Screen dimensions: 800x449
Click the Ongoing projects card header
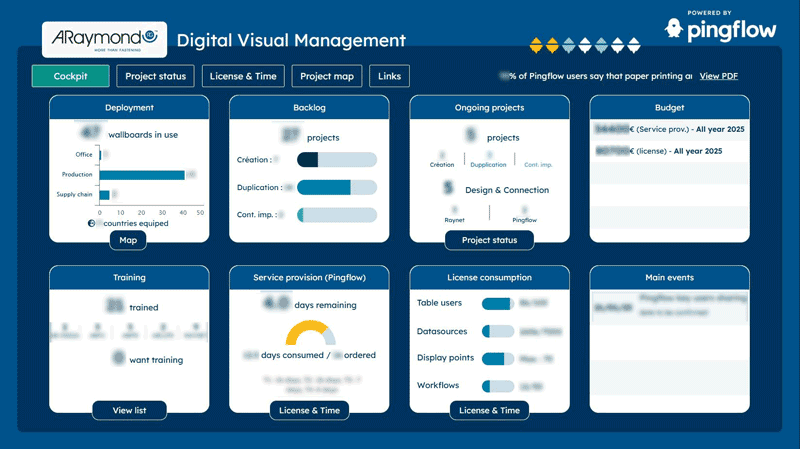coord(489,108)
